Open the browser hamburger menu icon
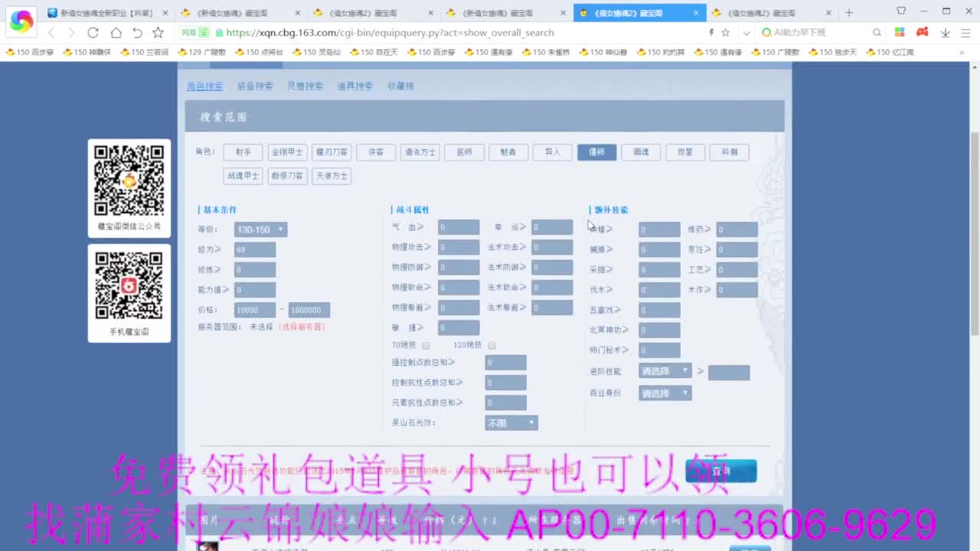980x551 pixels. [965, 33]
